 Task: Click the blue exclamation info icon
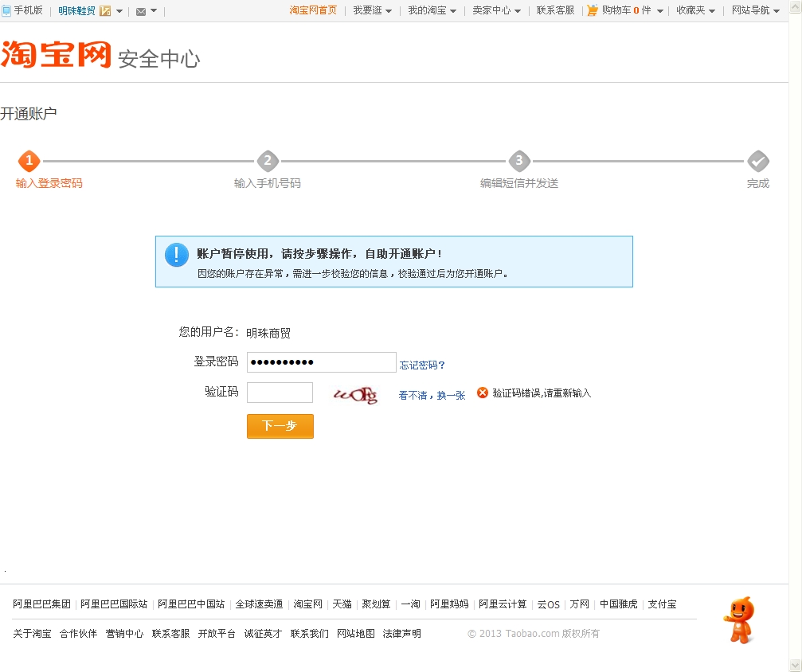coord(177,255)
